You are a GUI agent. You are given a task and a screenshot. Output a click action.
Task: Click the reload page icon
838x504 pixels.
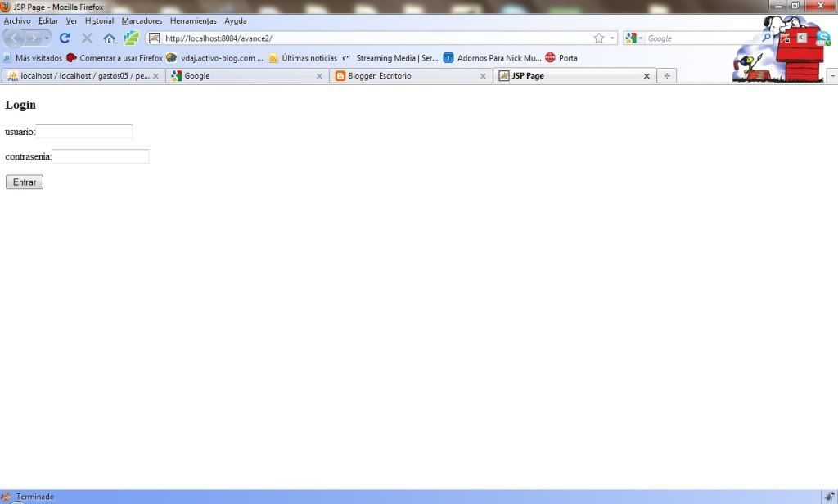pyautogui.click(x=65, y=38)
